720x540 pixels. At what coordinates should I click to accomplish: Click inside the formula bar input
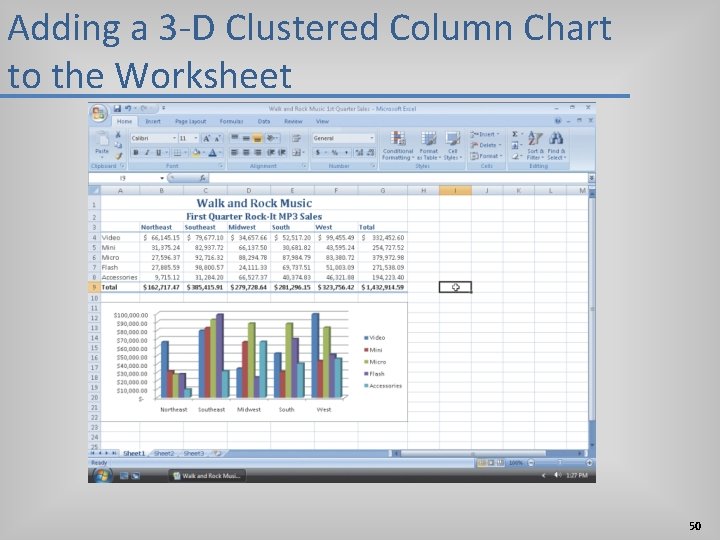pyautogui.click(x=399, y=178)
